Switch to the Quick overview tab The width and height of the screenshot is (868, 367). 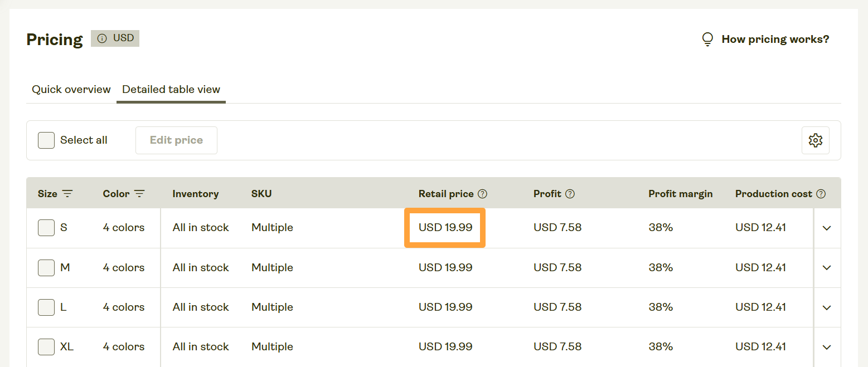tap(71, 89)
